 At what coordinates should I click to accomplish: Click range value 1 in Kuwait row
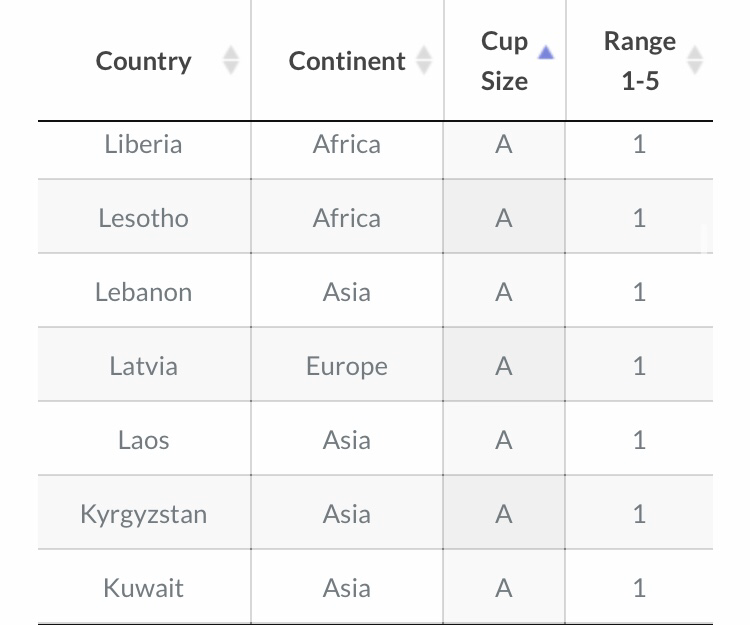tap(640, 587)
